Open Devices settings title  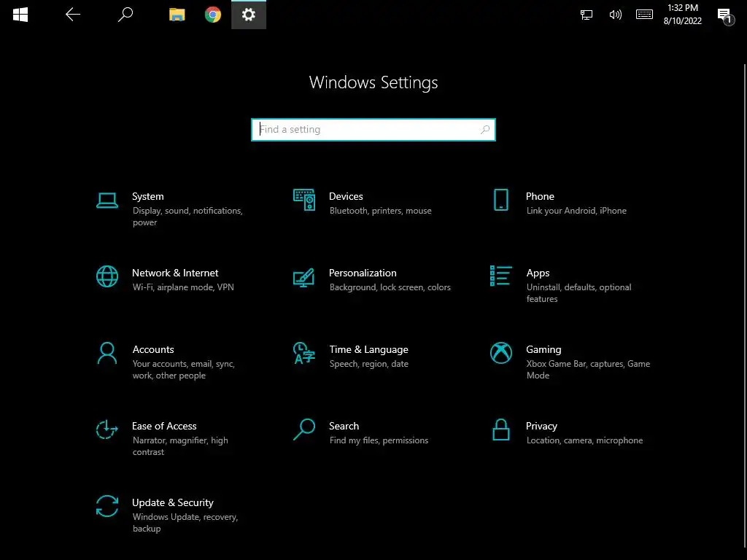pyautogui.click(x=346, y=196)
